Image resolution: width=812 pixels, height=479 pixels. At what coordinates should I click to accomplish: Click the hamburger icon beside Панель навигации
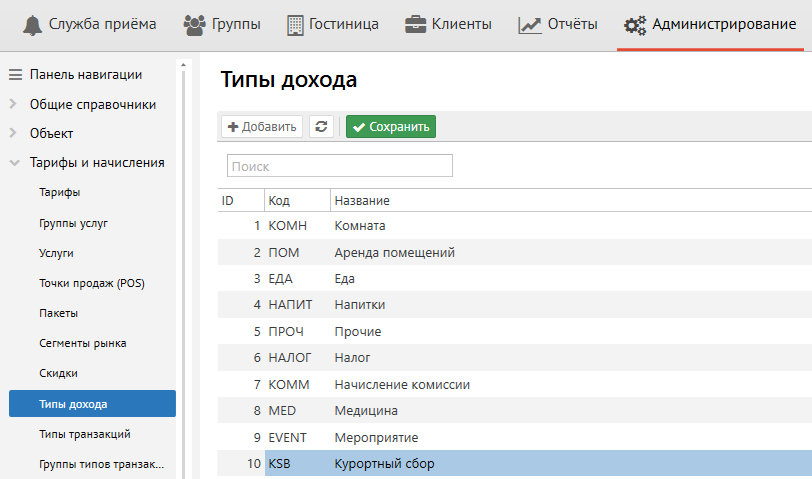tap(15, 74)
